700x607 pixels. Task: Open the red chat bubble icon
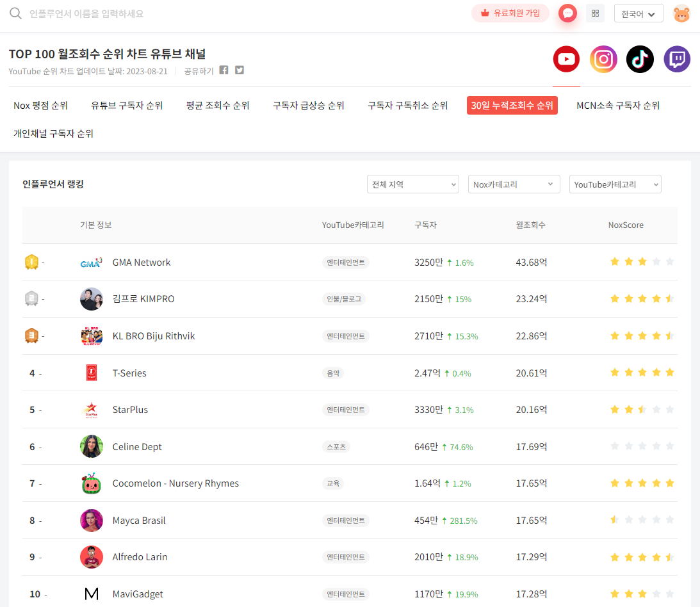pos(567,13)
